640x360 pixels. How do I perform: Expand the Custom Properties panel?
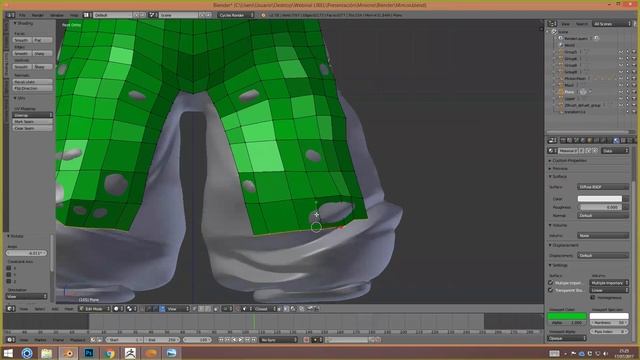[569, 160]
